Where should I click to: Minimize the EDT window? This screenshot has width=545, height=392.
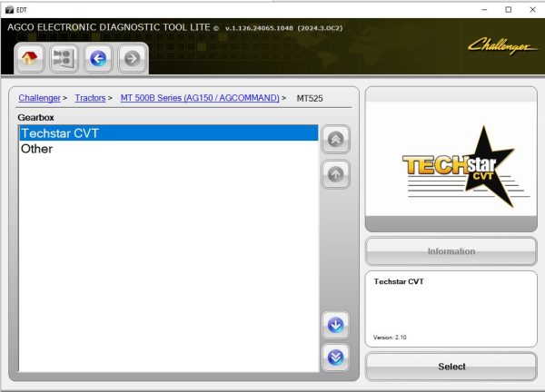(x=484, y=10)
